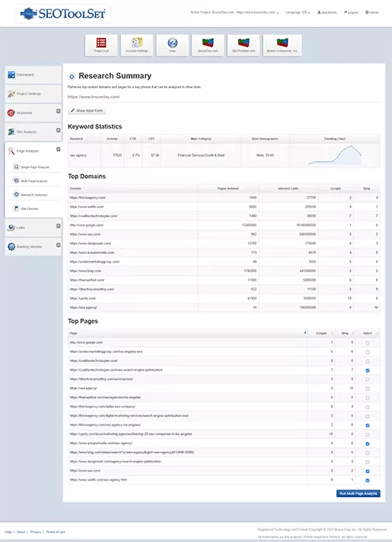This screenshot has height=542, width=392.
Task: Open Single Page Analyzer menu item
Action: (x=35, y=167)
